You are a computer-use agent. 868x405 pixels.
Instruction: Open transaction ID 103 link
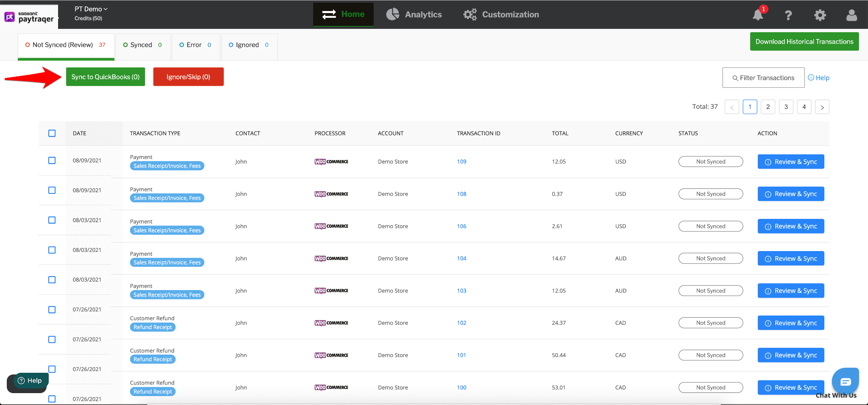tap(462, 290)
